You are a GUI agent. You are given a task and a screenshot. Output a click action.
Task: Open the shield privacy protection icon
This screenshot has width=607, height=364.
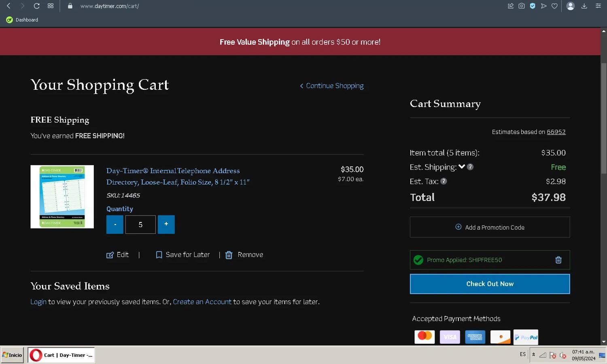(x=533, y=6)
